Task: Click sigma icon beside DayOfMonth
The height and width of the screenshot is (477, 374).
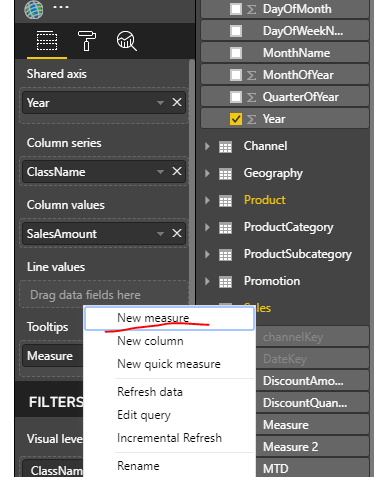Action: pos(252,9)
